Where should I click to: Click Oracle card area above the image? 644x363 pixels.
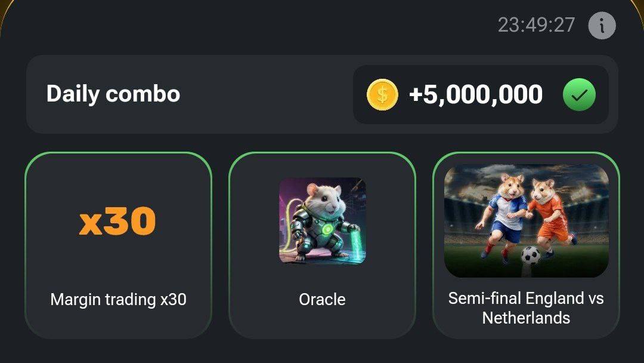[323, 165]
